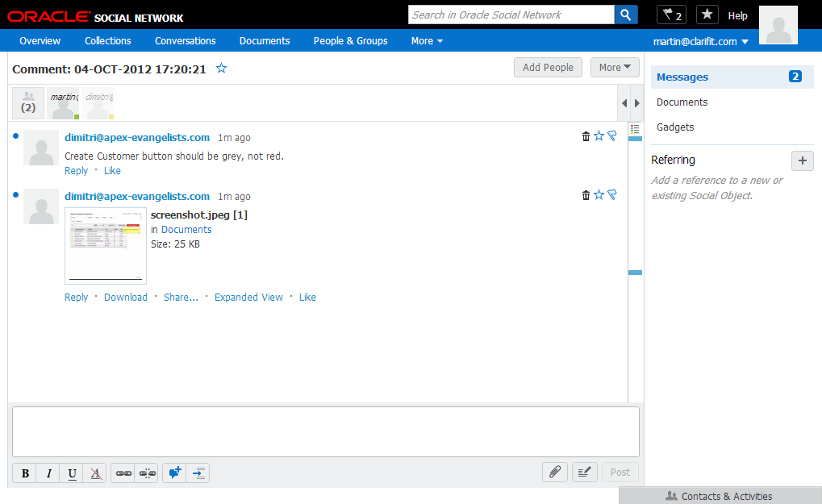Image resolution: width=822 pixels, height=504 pixels.
Task: Star the conversation title as favorite
Action: (x=222, y=69)
